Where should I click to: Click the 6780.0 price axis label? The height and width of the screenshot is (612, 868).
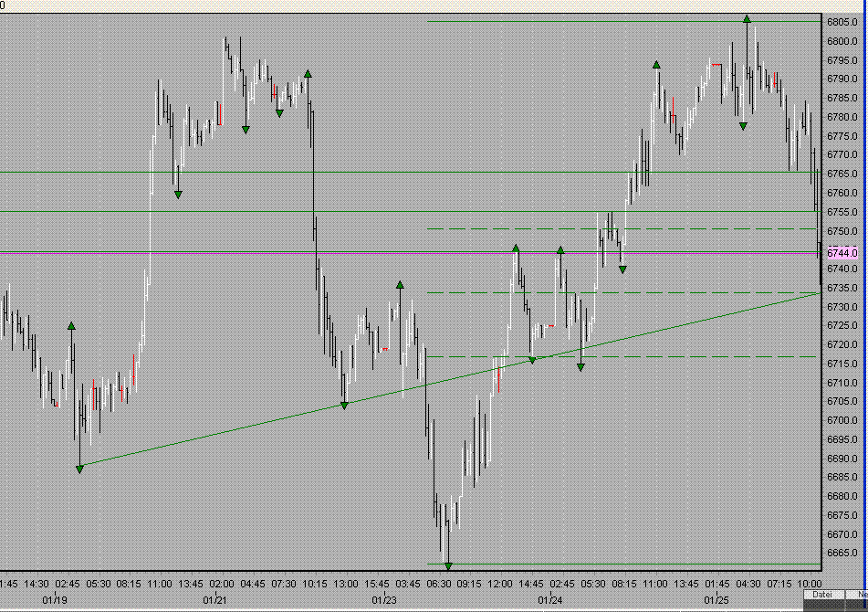tap(842, 118)
